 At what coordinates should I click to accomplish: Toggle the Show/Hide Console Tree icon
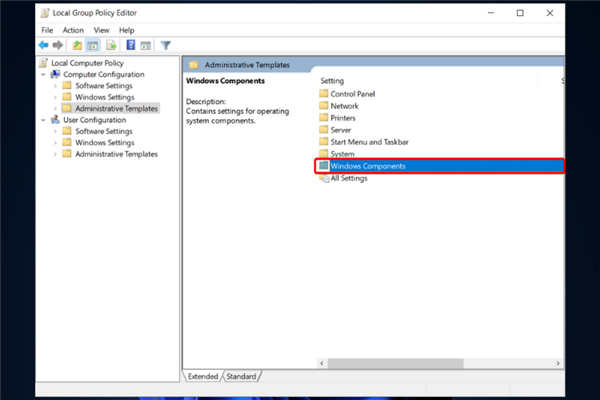click(93, 45)
